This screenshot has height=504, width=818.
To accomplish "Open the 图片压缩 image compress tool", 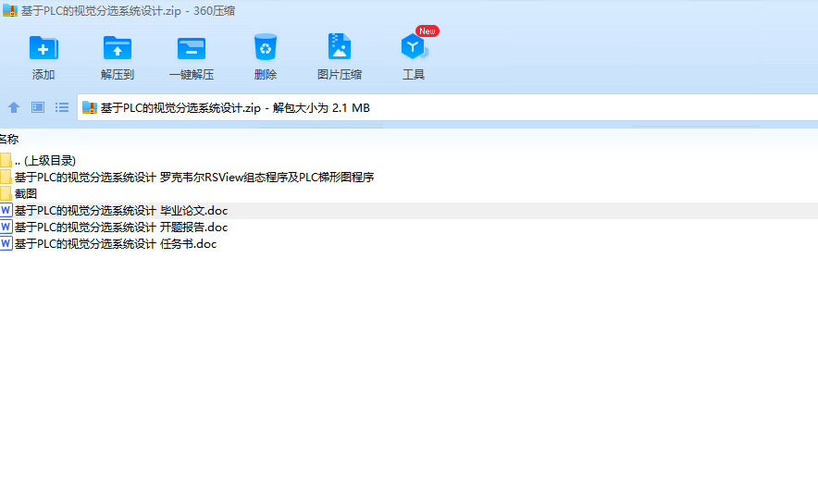I will (340, 47).
